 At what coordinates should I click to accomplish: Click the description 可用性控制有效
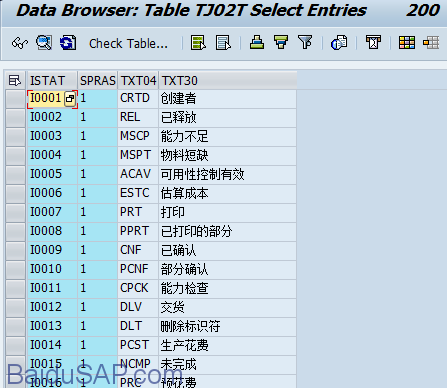click(203, 175)
